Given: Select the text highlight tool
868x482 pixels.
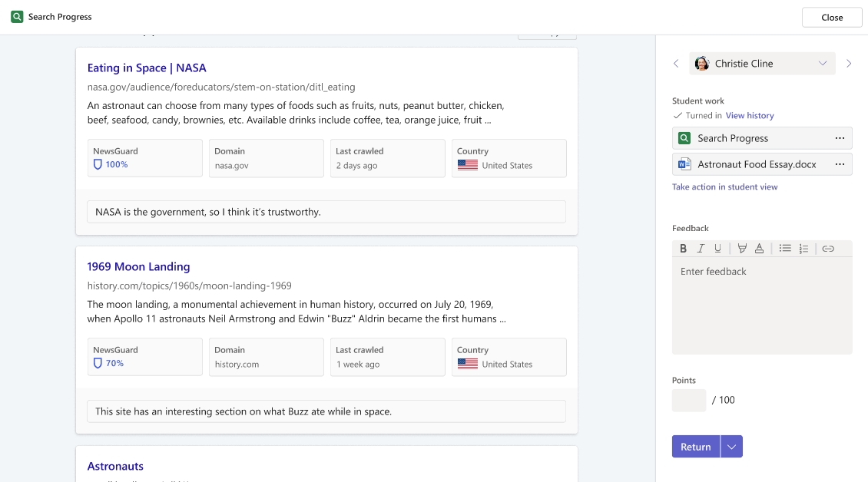Looking at the screenshot, I should 742,249.
